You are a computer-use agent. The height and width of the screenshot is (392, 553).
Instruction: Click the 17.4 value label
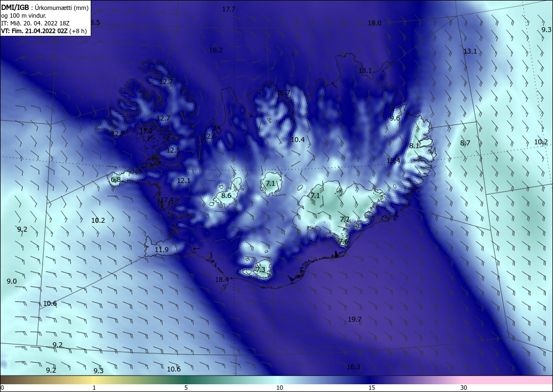(166, 200)
